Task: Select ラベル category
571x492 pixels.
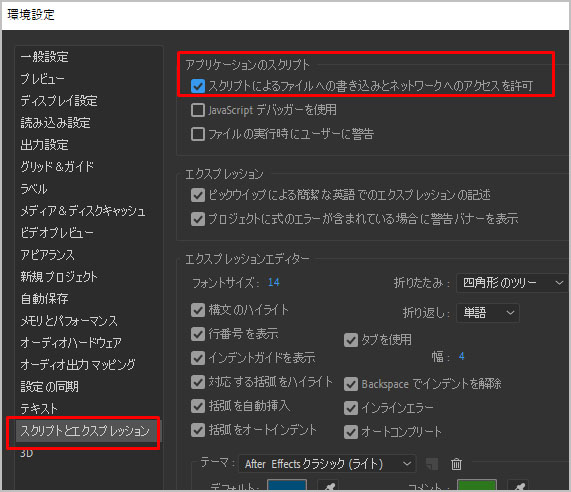Action: (x=34, y=189)
